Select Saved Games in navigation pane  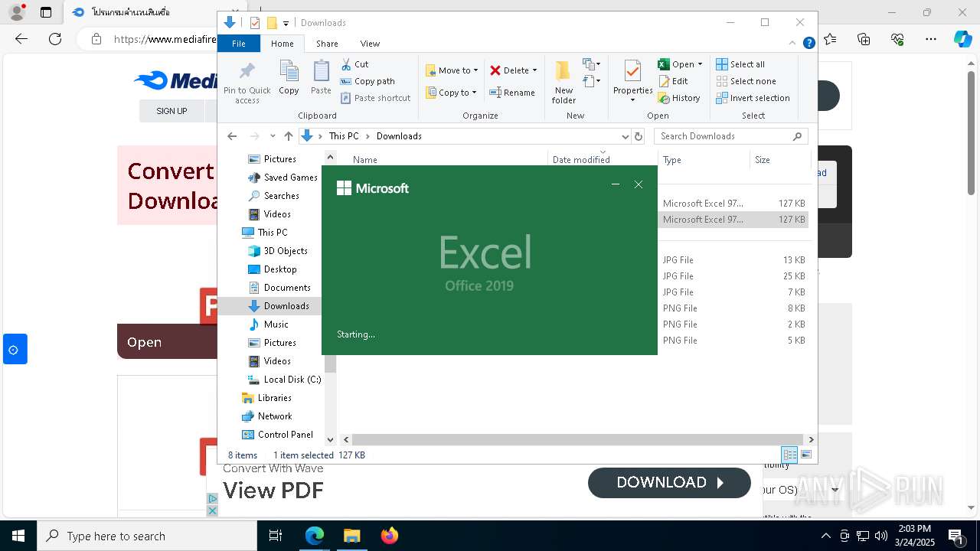coord(290,178)
